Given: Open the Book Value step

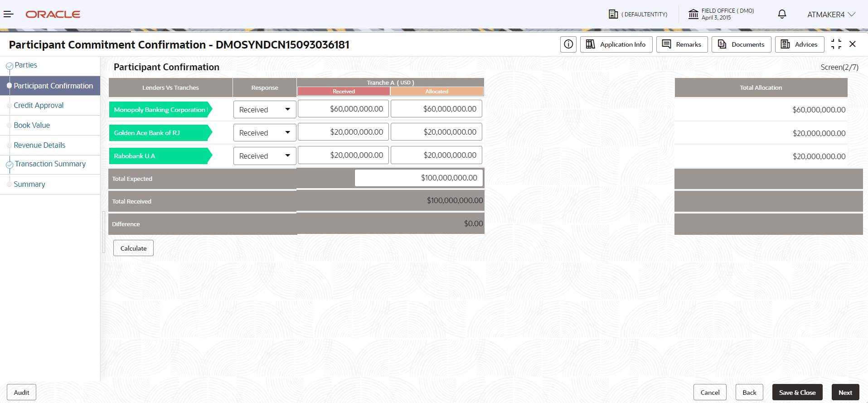Looking at the screenshot, I should click(x=32, y=125).
